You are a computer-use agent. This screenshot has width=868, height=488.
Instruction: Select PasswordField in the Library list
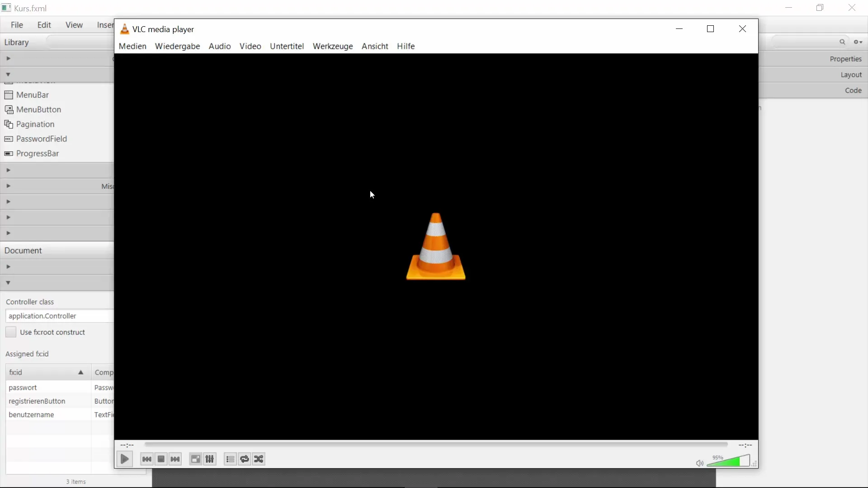[x=57, y=139]
